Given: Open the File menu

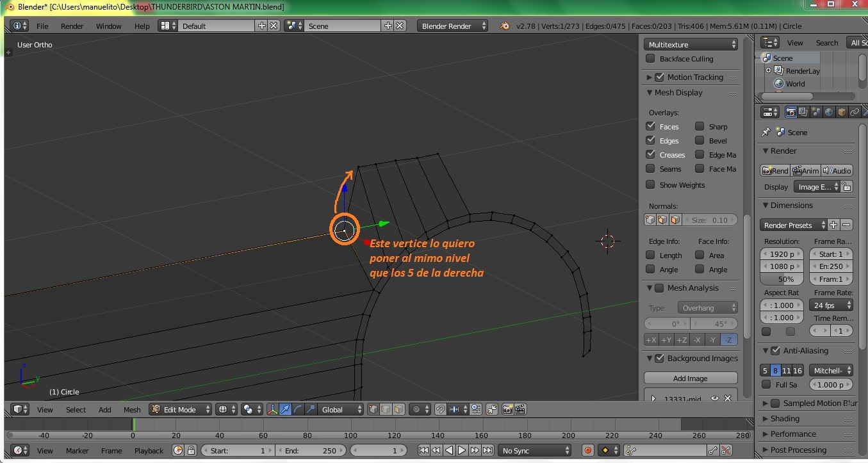Looking at the screenshot, I should click(x=42, y=26).
